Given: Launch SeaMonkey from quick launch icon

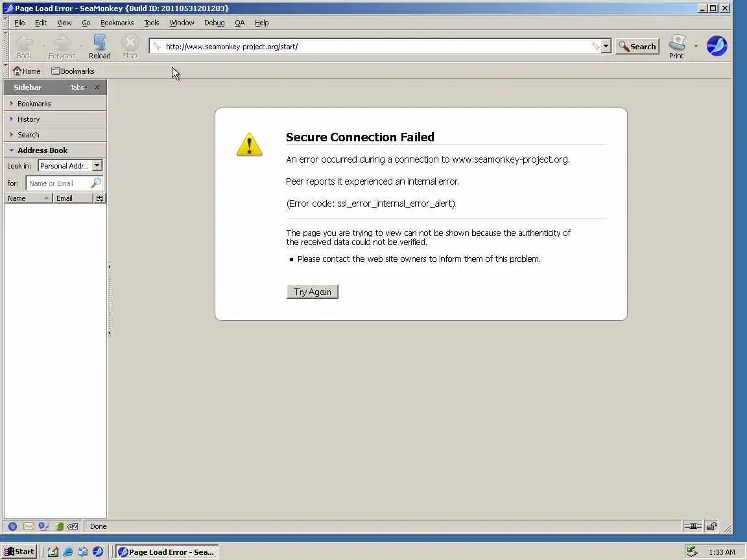Looking at the screenshot, I should pyautogui.click(x=98, y=552).
